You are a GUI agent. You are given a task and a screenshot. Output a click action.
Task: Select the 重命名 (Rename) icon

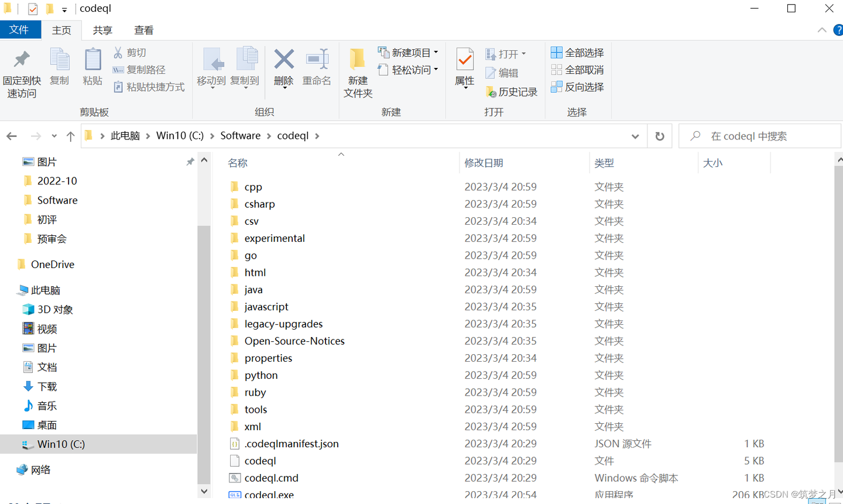(317, 69)
